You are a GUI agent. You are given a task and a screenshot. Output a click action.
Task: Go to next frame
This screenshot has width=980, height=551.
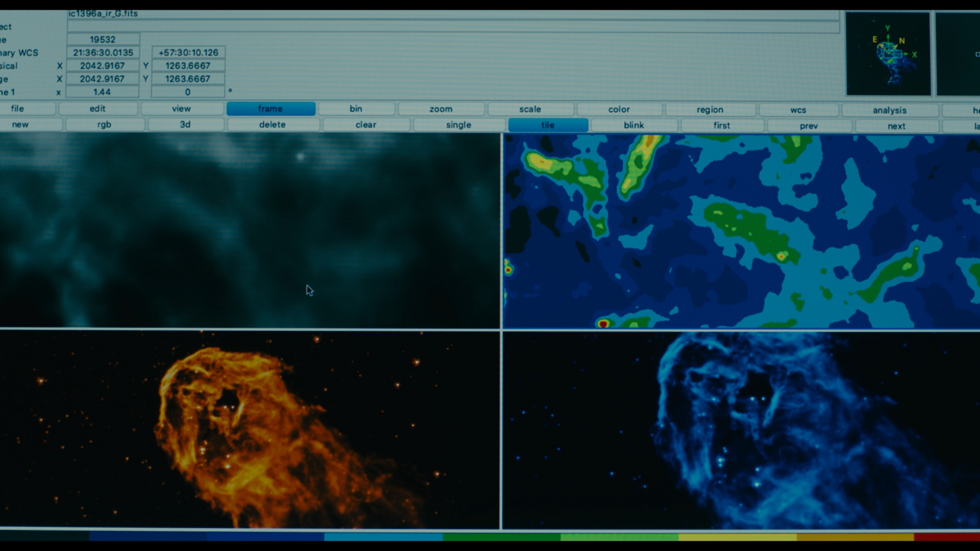pos(896,126)
